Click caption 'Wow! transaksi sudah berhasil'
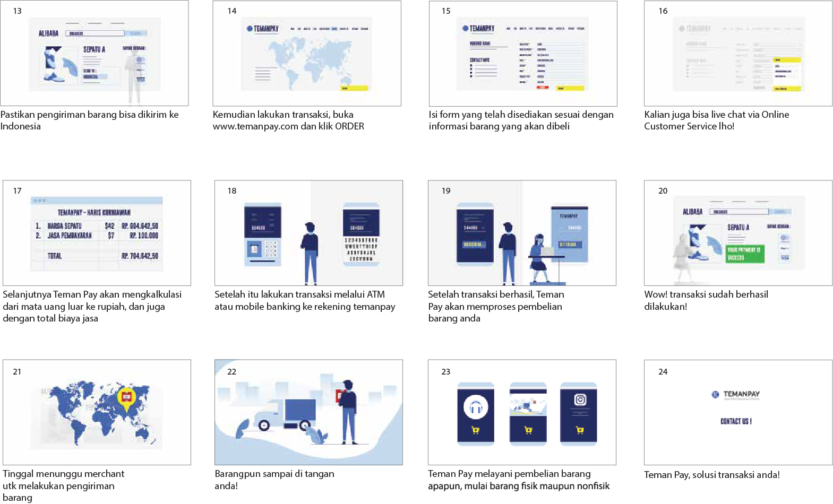Image resolution: width=833 pixels, height=504 pixels. pyautogui.click(x=706, y=294)
